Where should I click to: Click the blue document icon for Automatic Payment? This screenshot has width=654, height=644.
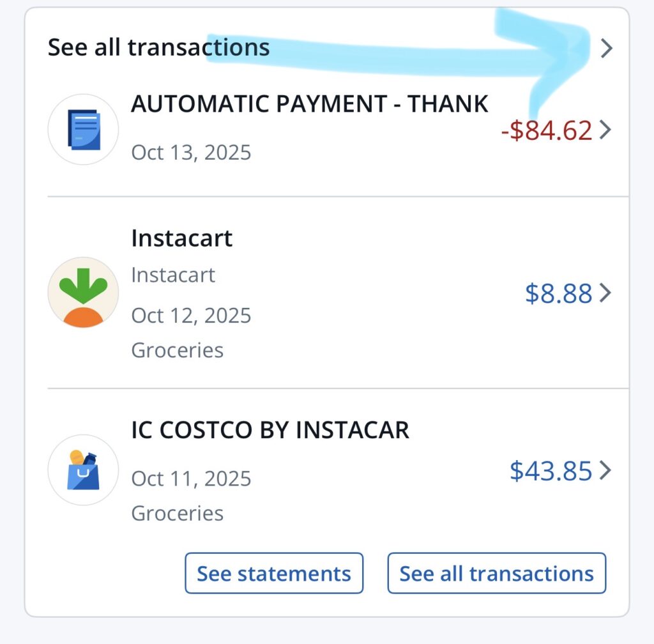click(83, 130)
